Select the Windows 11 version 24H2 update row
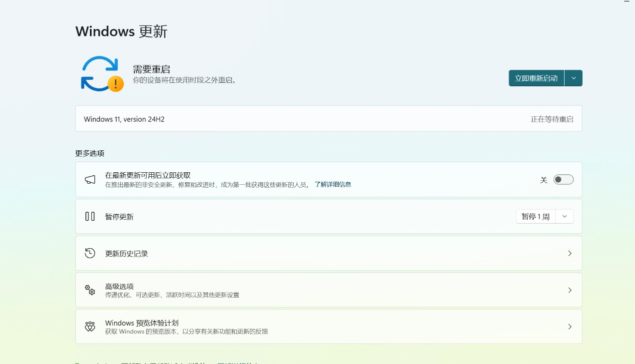The image size is (635, 364). point(329,119)
